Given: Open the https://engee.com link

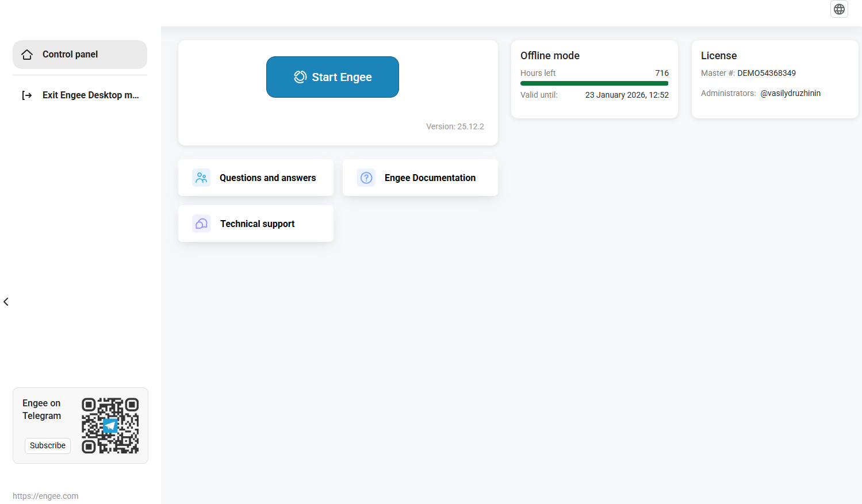Looking at the screenshot, I should pos(45,496).
